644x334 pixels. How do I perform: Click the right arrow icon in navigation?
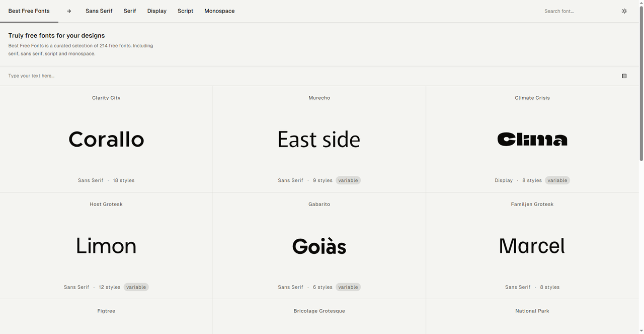69,11
